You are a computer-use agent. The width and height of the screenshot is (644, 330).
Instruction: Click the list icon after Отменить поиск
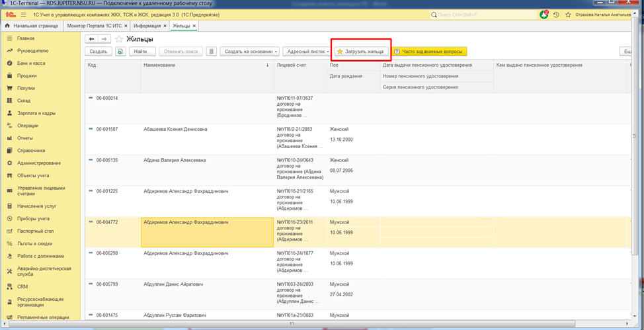click(211, 51)
